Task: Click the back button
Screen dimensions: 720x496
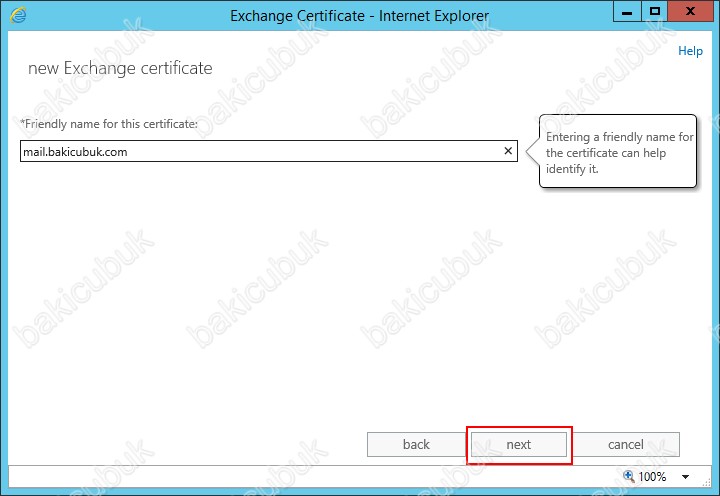Action: (416, 445)
